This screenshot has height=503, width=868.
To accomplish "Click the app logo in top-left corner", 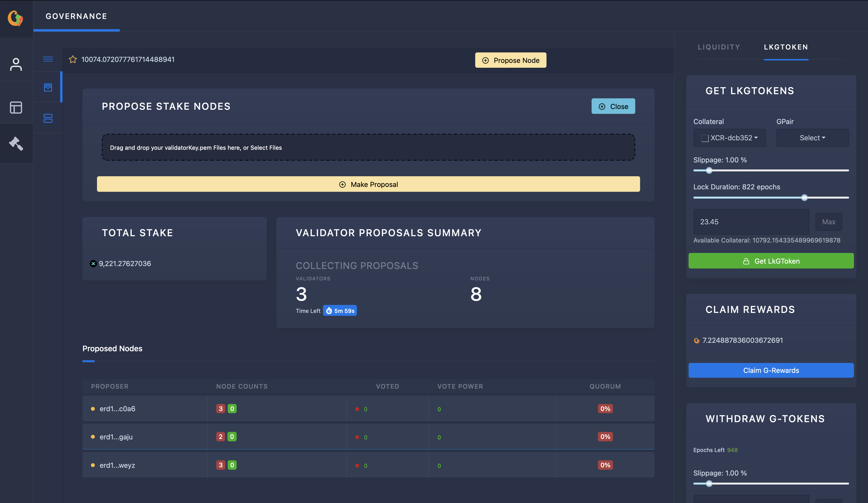I will [16, 18].
